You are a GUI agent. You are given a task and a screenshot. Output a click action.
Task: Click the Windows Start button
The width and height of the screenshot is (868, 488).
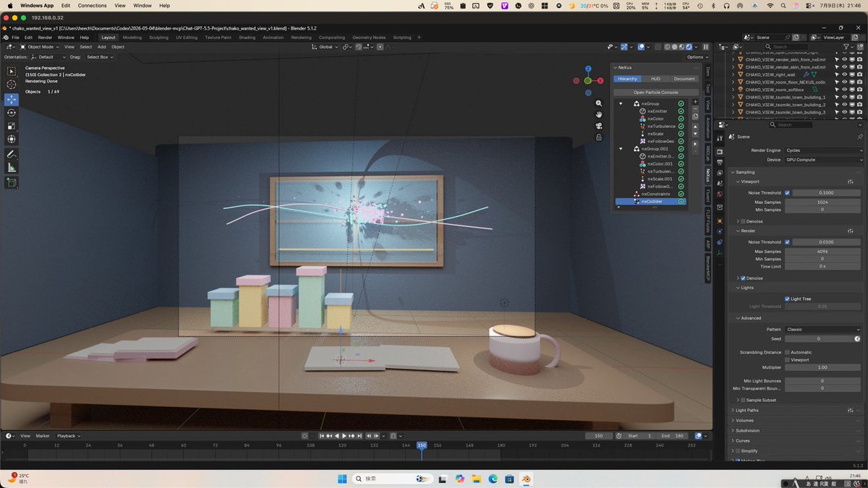341,479
